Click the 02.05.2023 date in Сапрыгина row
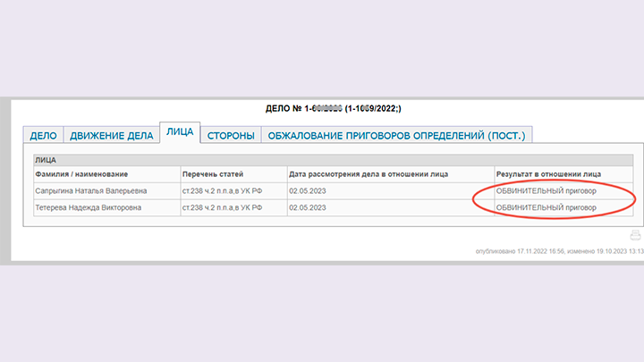 tap(309, 190)
